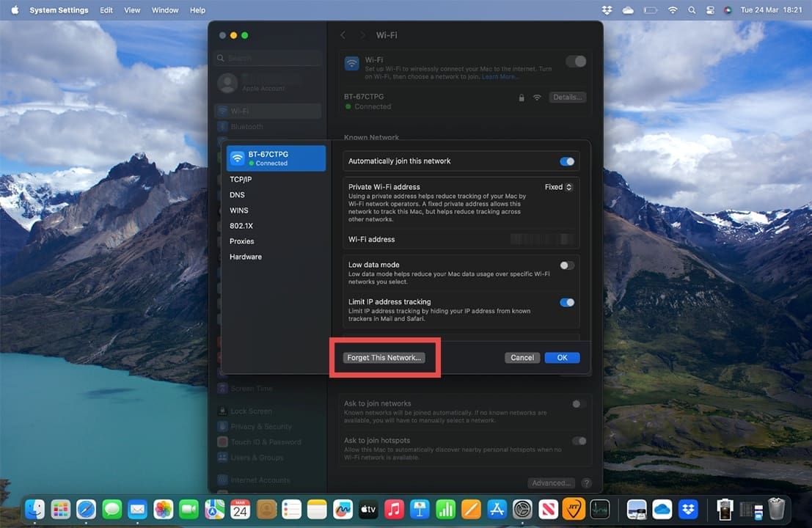
Task: Click the help question mark button
Action: tap(586, 483)
